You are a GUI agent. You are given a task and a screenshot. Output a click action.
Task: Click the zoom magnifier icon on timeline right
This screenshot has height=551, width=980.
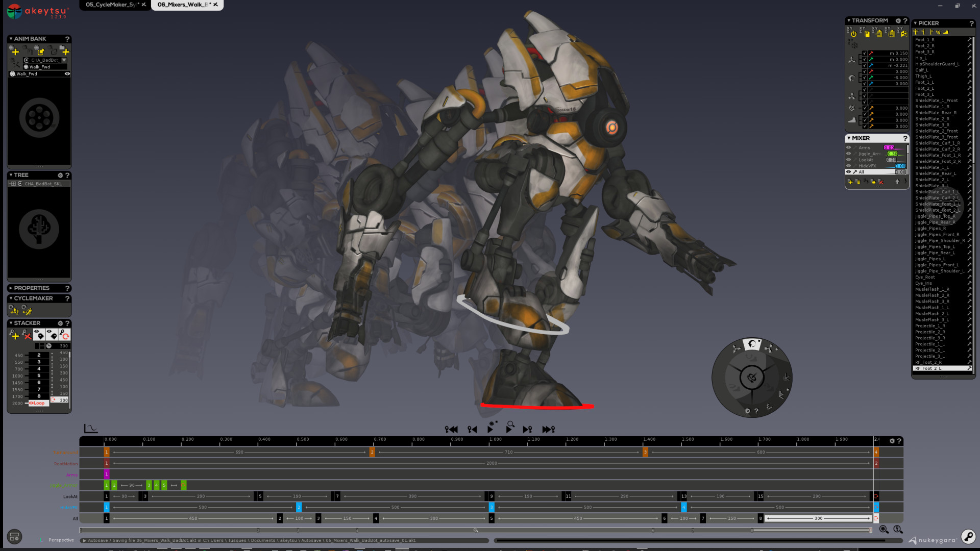point(884,530)
